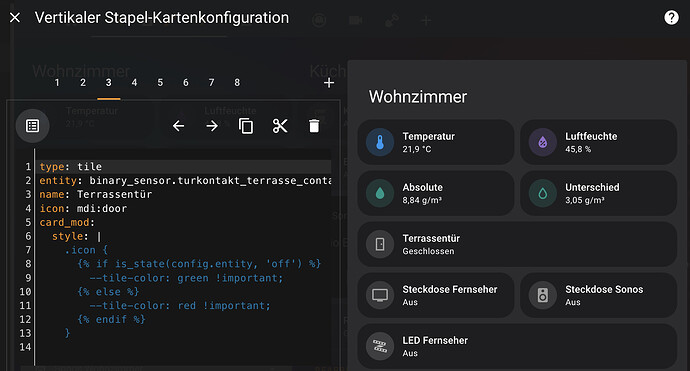Move card left with back arrow
The height and width of the screenshot is (371, 690).
click(x=178, y=126)
